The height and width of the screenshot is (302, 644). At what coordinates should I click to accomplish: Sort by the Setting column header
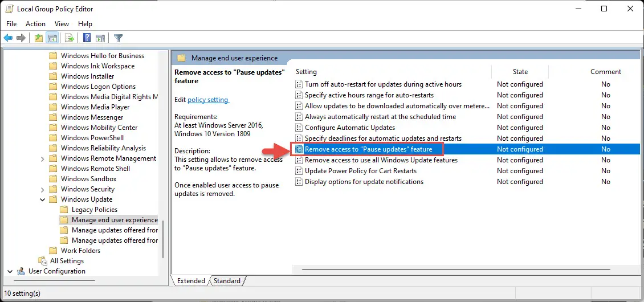[x=306, y=71]
